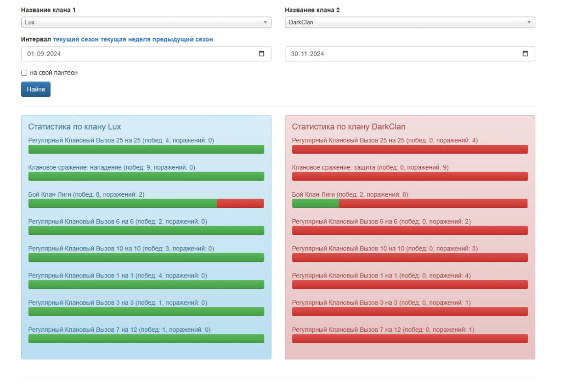
Task: Open calendar picker for start date 01.09.2024
Action: 261,54
